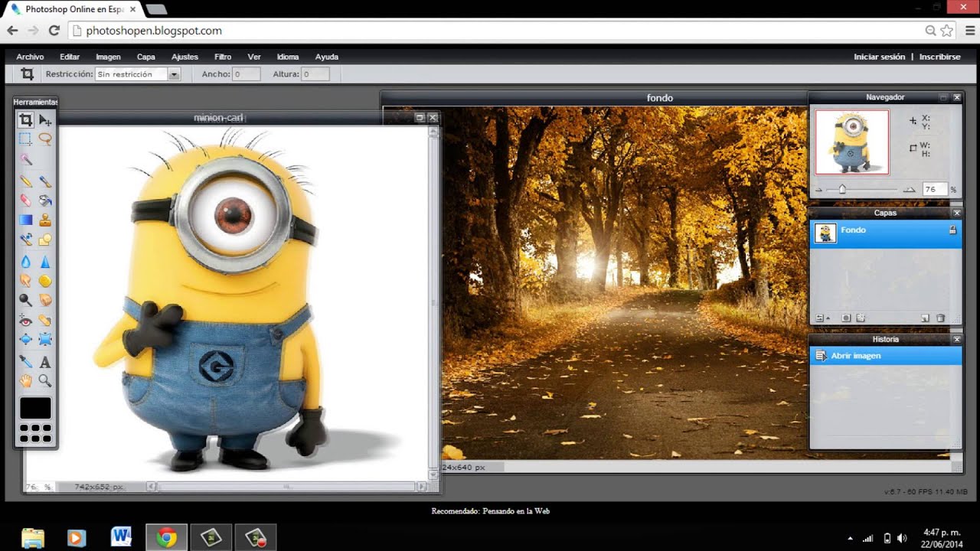
Task: Select the Paint Bucket tool
Action: pyautogui.click(x=45, y=201)
